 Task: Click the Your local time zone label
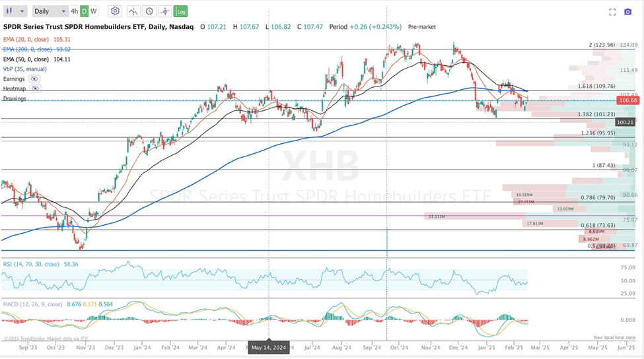point(614,338)
